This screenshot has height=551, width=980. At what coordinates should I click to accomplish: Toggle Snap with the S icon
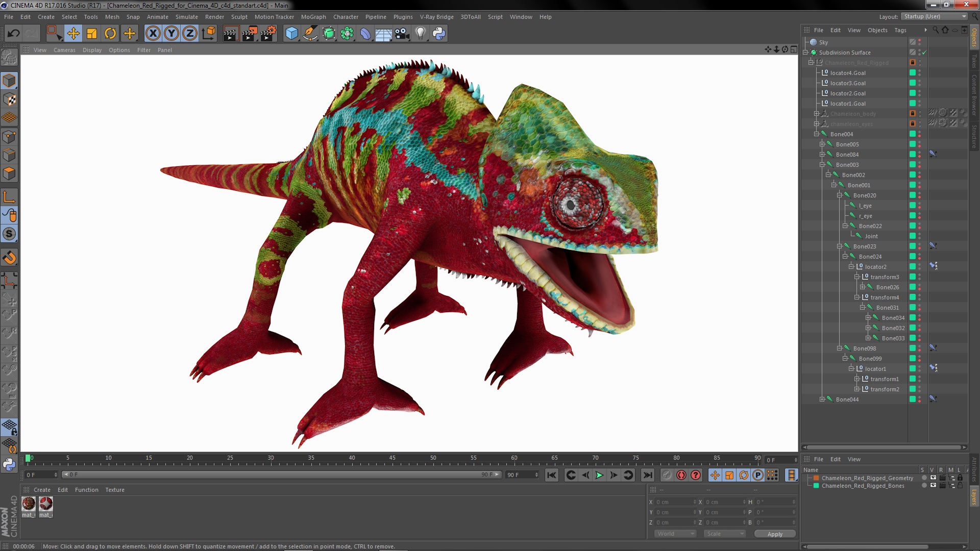(x=9, y=234)
